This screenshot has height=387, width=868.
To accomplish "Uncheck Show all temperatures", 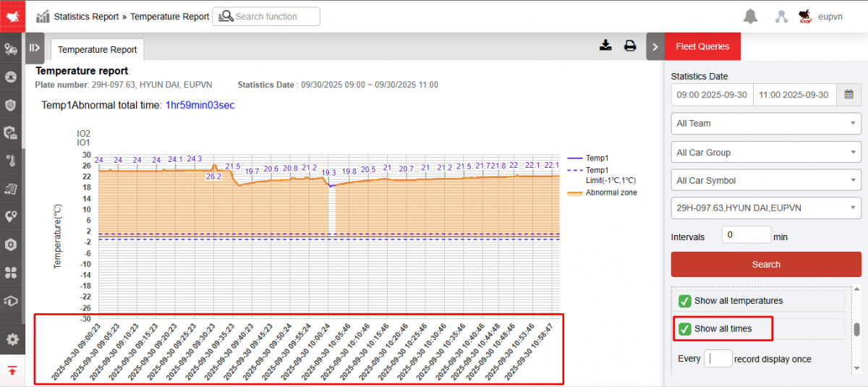I will click(x=684, y=301).
